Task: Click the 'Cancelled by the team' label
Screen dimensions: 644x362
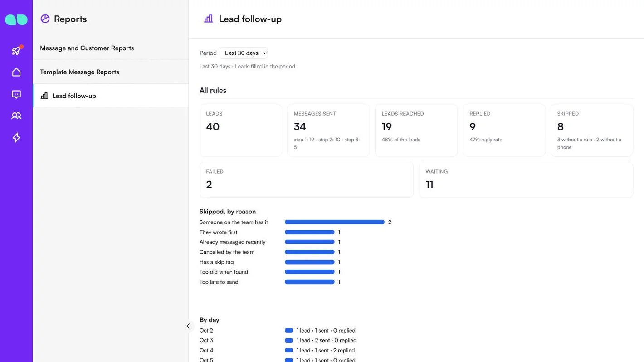Action: coord(227,252)
